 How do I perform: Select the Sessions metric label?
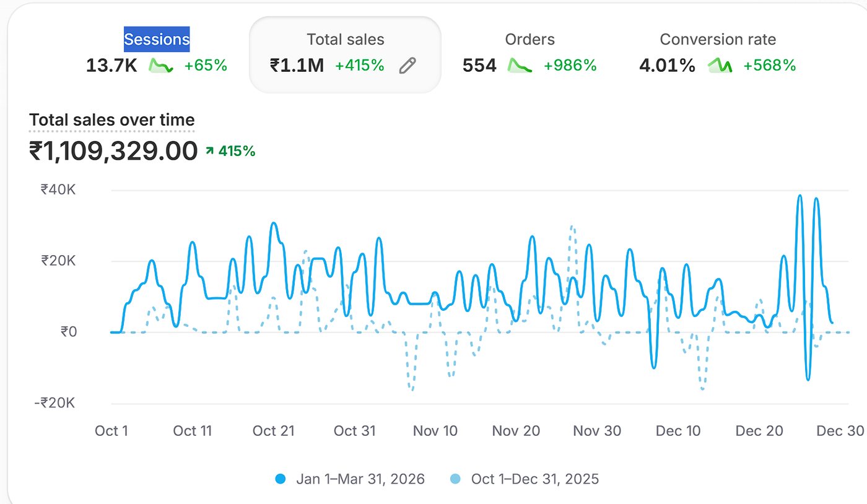tap(157, 40)
